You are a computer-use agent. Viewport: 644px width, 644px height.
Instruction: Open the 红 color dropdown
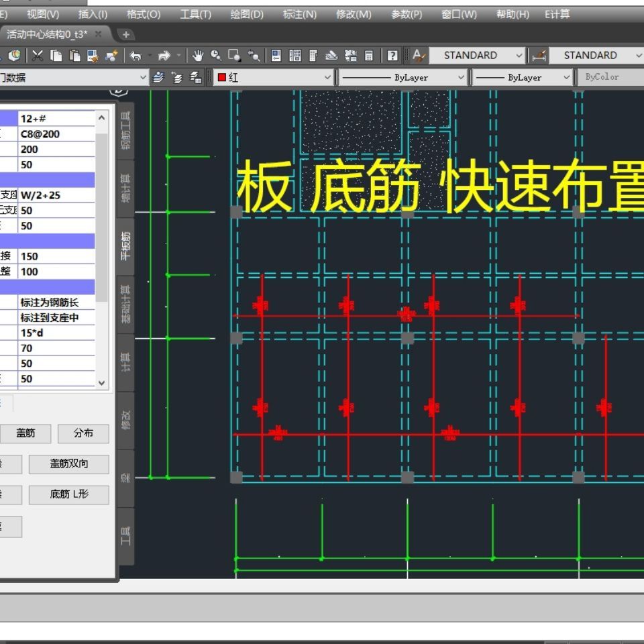273,78
